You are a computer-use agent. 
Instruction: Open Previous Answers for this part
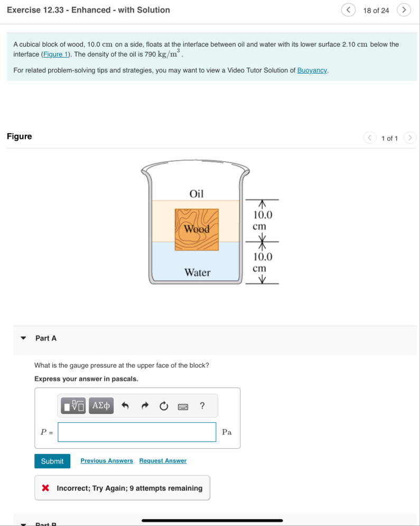click(x=106, y=460)
